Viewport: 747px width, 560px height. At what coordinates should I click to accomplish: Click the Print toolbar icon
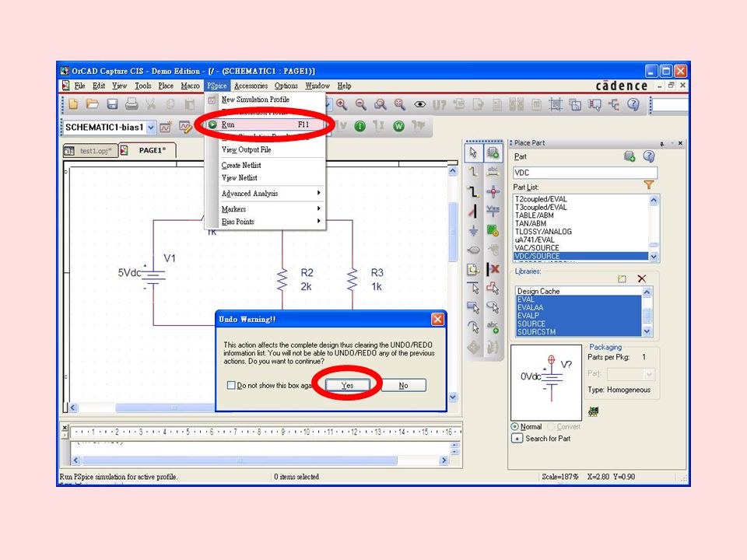pyautogui.click(x=132, y=104)
